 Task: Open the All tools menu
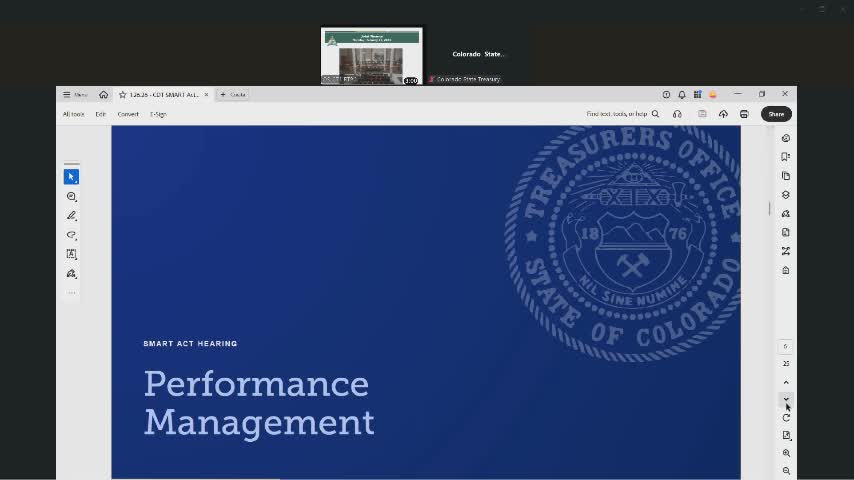[74, 114]
